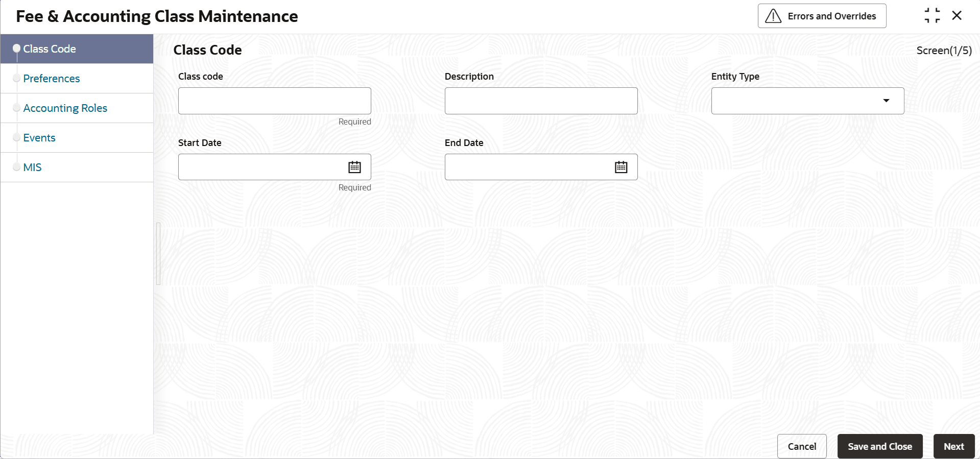Open the Start Date calendar picker

point(354,167)
